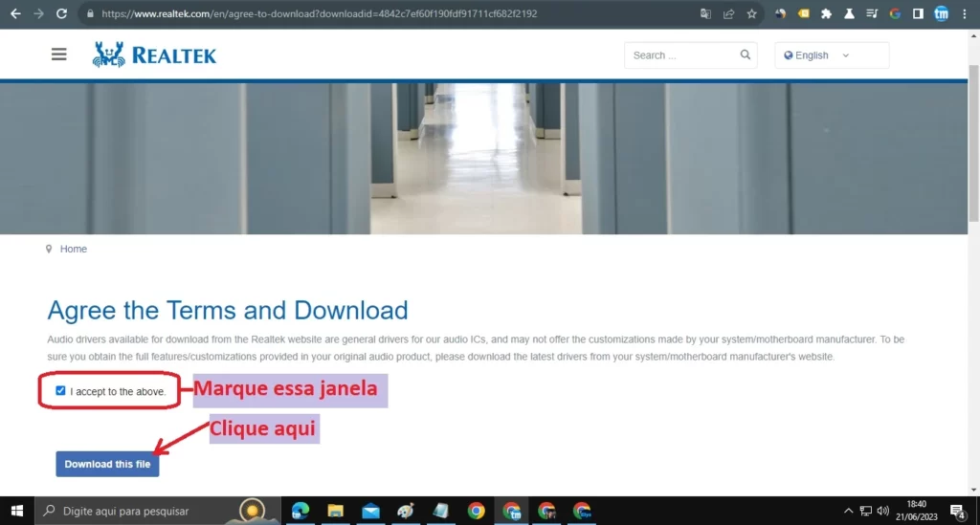
Task: Uncheck the 'I accept to the above' checkbox
Action: pyautogui.click(x=60, y=391)
